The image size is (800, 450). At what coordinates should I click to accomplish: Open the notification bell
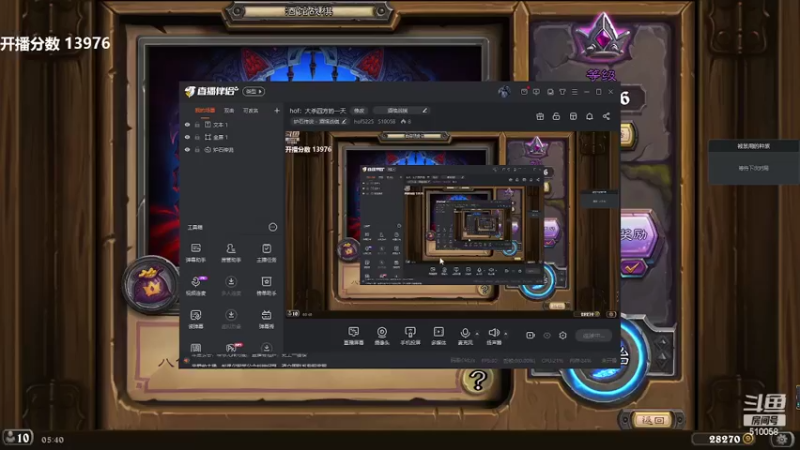coord(589,117)
